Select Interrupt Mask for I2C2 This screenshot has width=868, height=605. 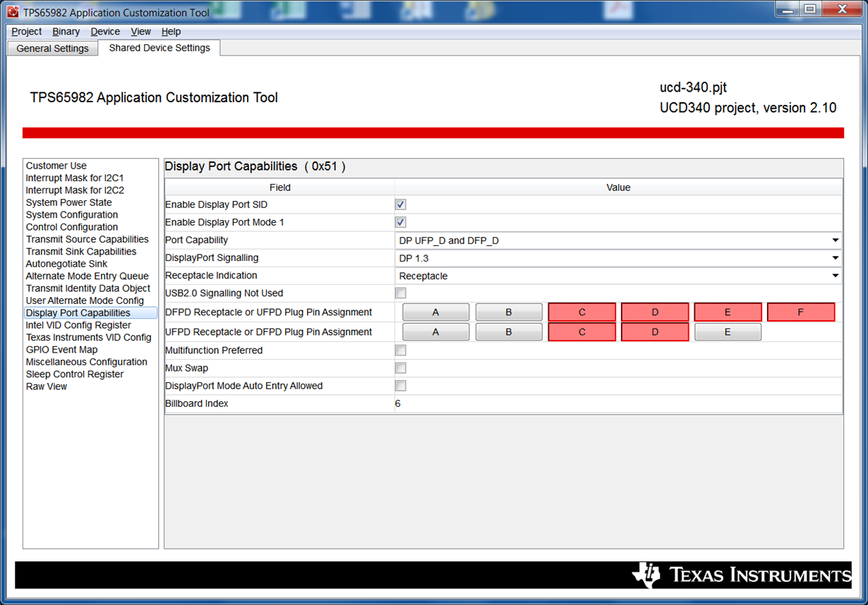(75, 190)
